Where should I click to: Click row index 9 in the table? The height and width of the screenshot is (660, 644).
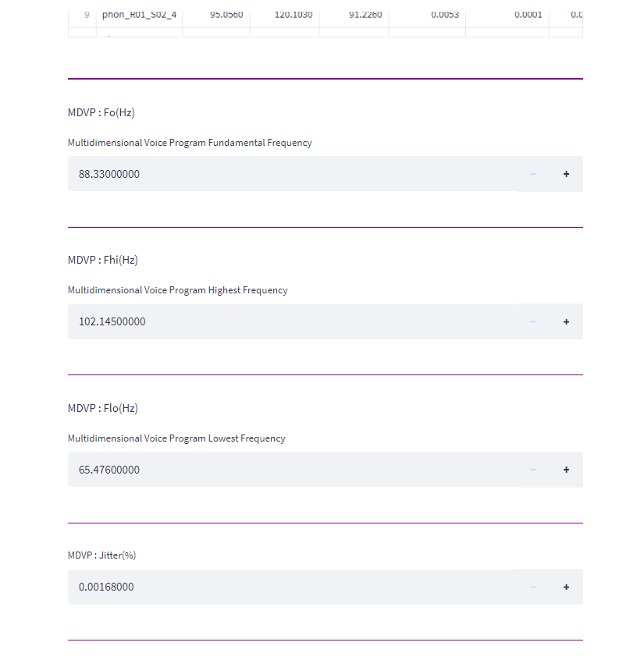tap(85, 13)
